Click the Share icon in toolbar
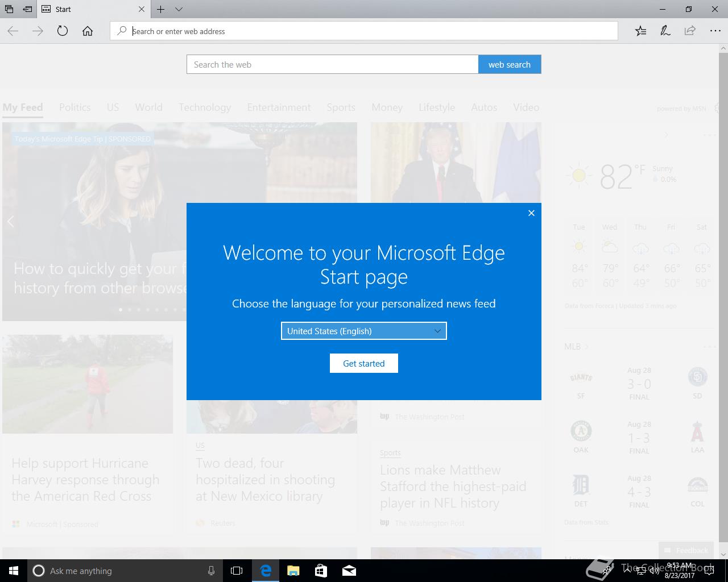The height and width of the screenshot is (582, 728). click(x=690, y=31)
